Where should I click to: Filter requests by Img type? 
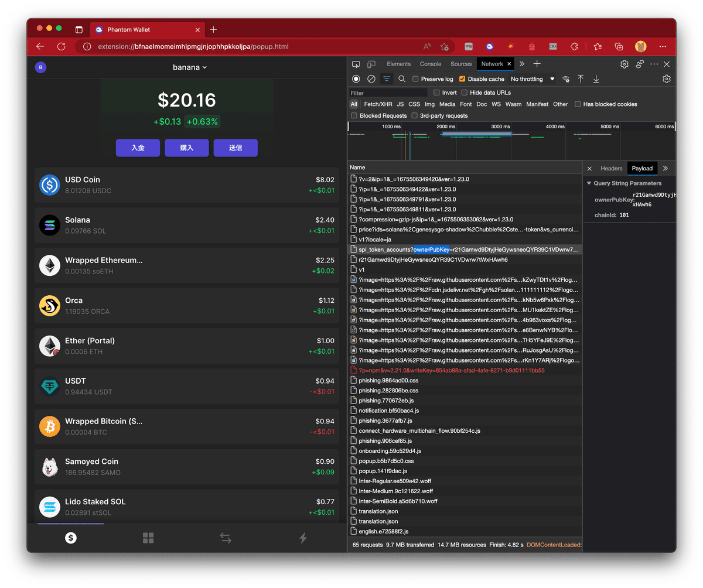(429, 104)
